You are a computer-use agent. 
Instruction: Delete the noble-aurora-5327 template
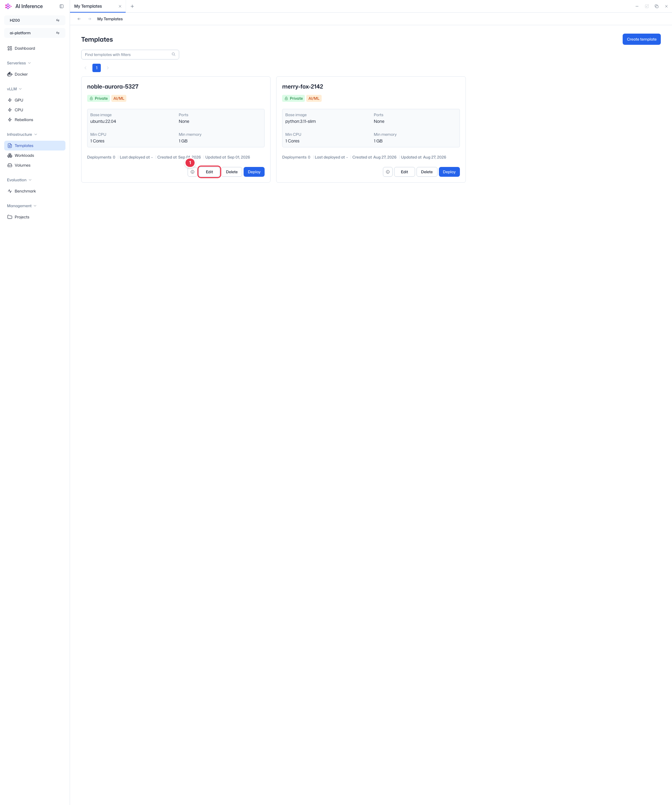(x=232, y=172)
